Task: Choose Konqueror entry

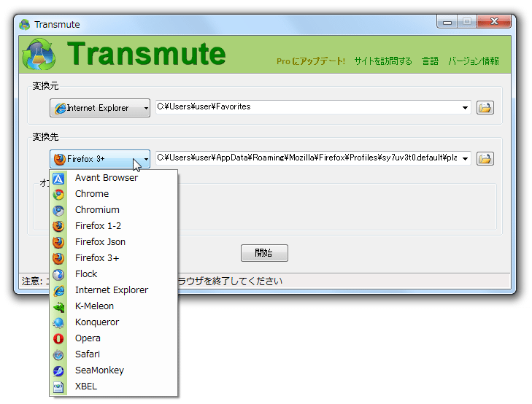Action: pos(114,322)
